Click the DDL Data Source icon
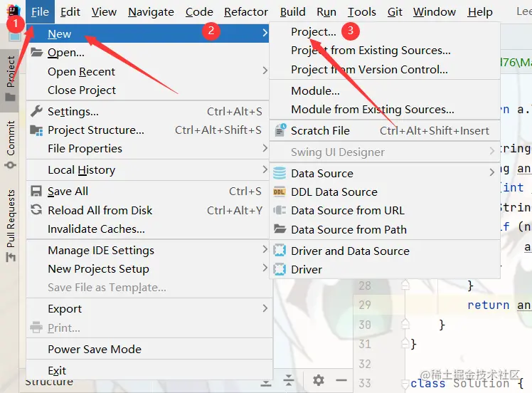Image resolution: width=532 pixels, height=393 pixels. (280, 192)
